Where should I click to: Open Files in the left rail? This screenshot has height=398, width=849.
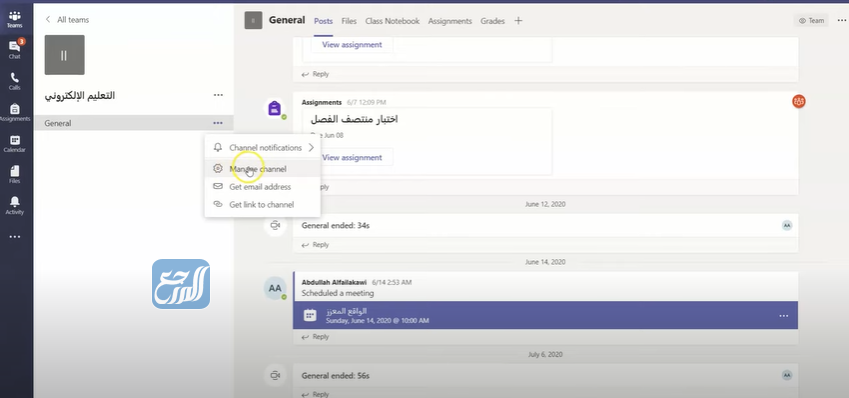[x=15, y=175]
